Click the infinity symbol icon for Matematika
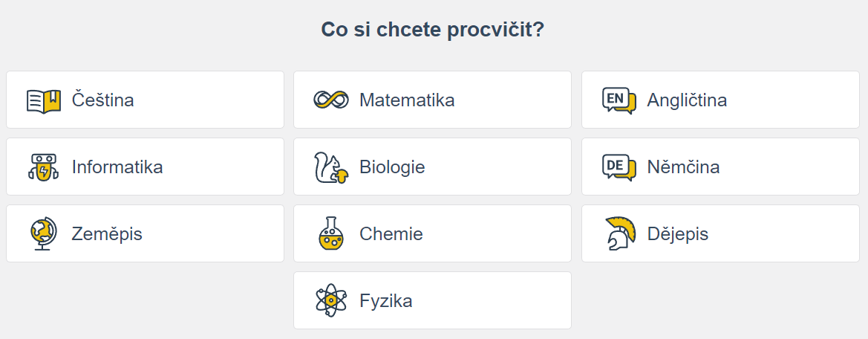 pyautogui.click(x=331, y=100)
